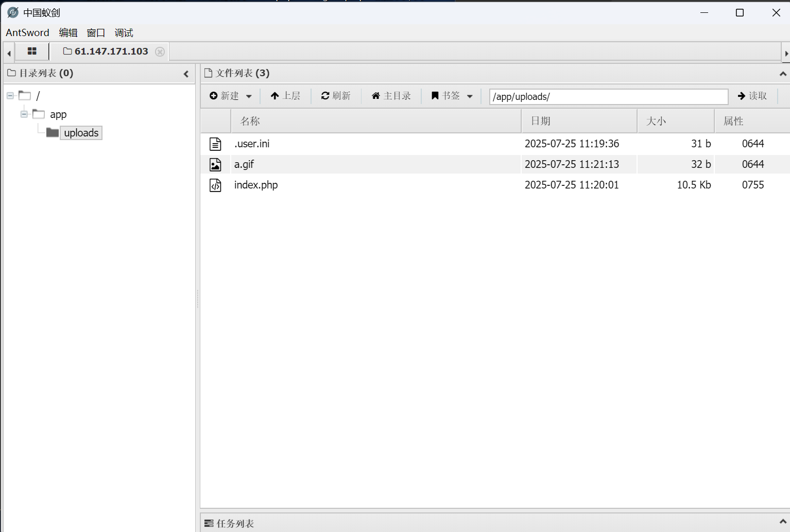Collapse the app folder in directory tree
790x532 pixels.
pos(24,114)
